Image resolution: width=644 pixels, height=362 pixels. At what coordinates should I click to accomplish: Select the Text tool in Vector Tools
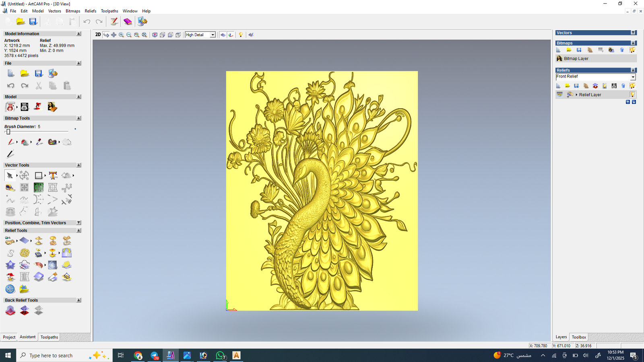[53, 175]
